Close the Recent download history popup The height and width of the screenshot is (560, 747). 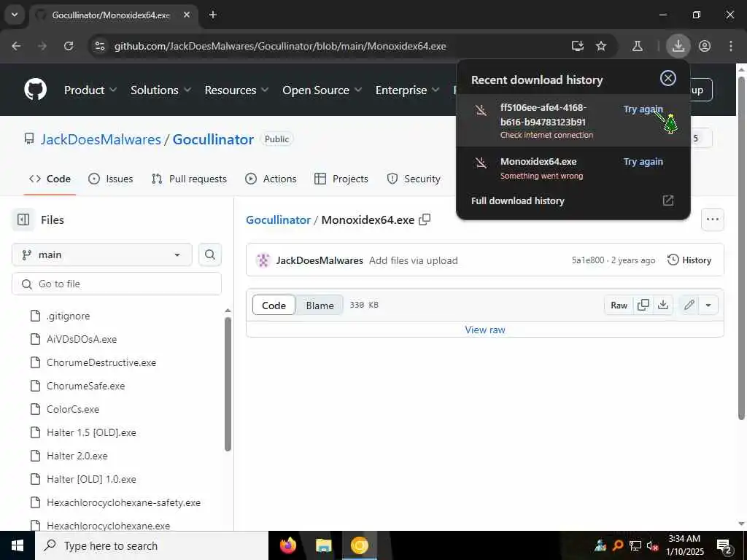coord(668,78)
